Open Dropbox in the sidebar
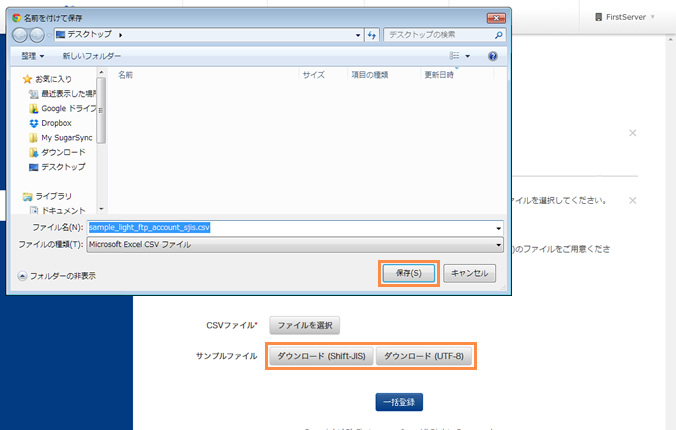Image resolution: width=676 pixels, height=430 pixels. 50,123
